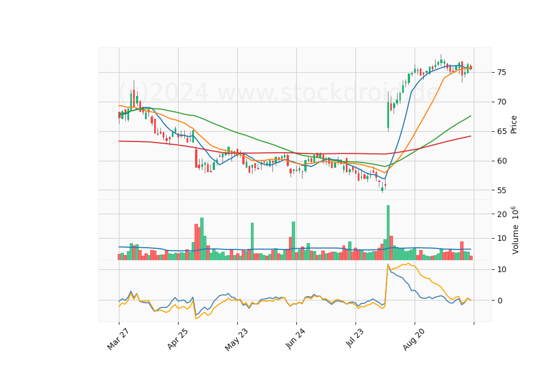Click the 20 volume axis value
The width and height of the screenshot is (546, 392).
pyautogui.click(x=502, y=214)
